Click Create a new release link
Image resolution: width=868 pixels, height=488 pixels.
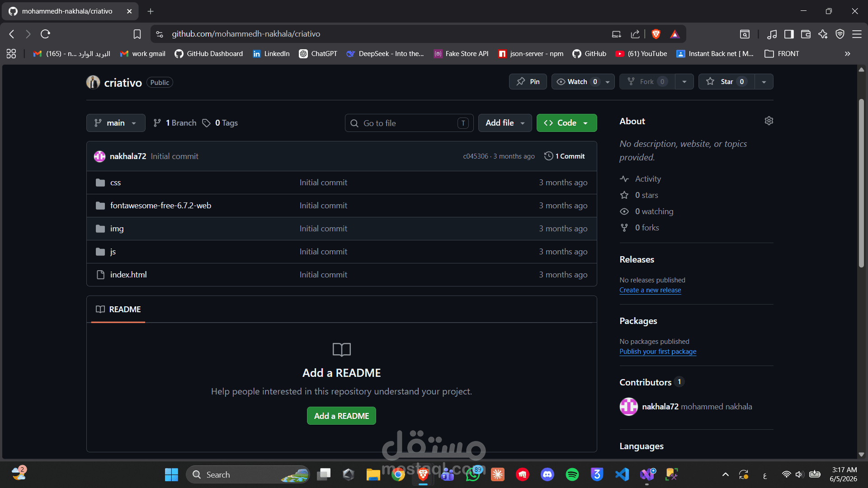(x=650, y=290)
